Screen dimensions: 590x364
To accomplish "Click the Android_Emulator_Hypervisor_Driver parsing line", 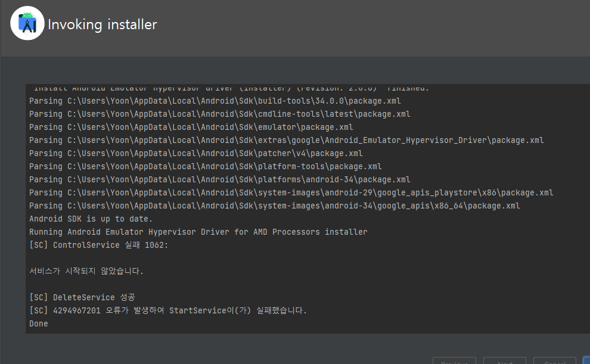I will [286, 140].
